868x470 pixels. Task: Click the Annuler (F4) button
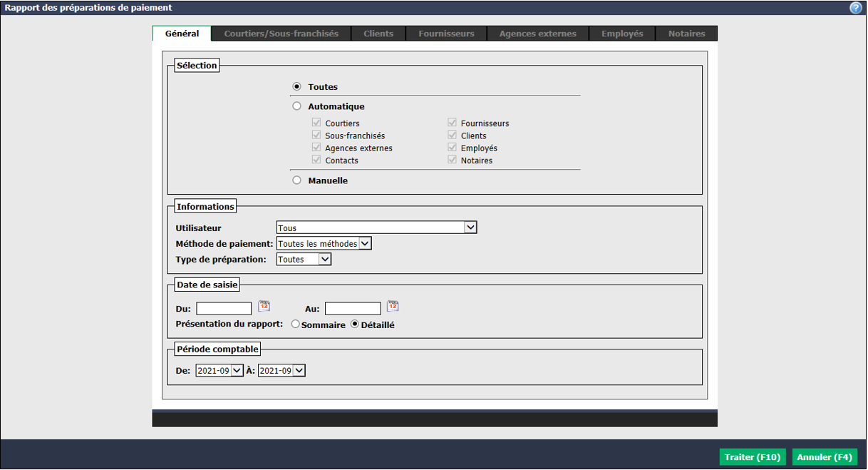click(x=825, y=457)
